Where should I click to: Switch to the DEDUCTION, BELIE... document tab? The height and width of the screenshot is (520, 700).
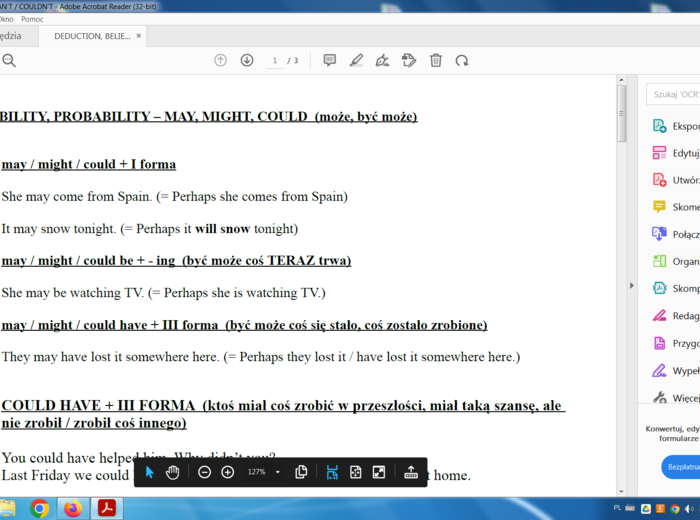(x=92, y=36)
